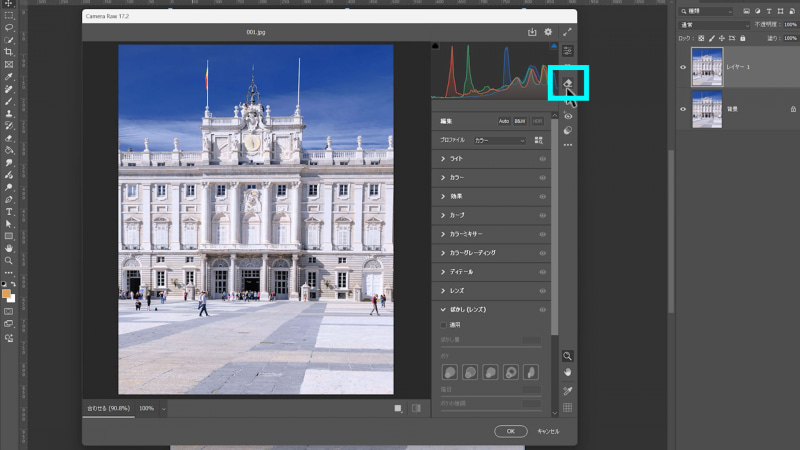Open the three-dot more options menu
This screenshot has height=450, width=800.
point(568,145)
